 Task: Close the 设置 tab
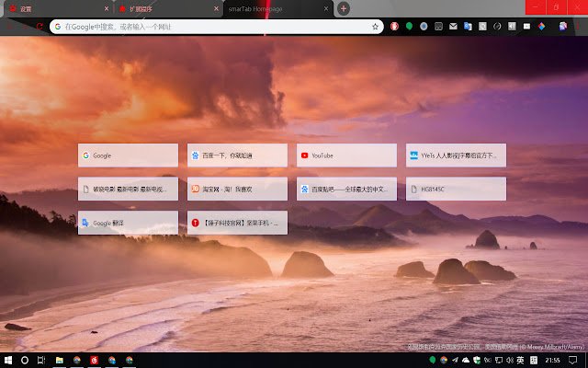tap(107, 8)
